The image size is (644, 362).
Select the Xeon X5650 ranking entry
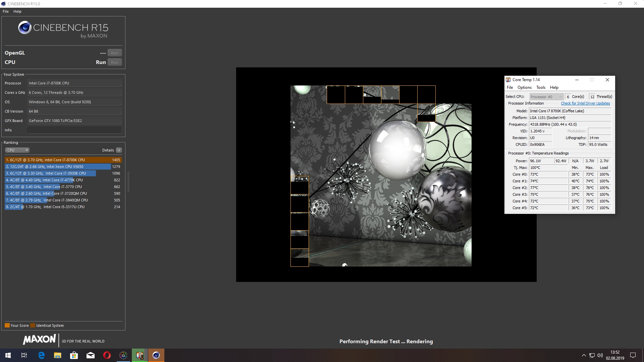point(58,167)
